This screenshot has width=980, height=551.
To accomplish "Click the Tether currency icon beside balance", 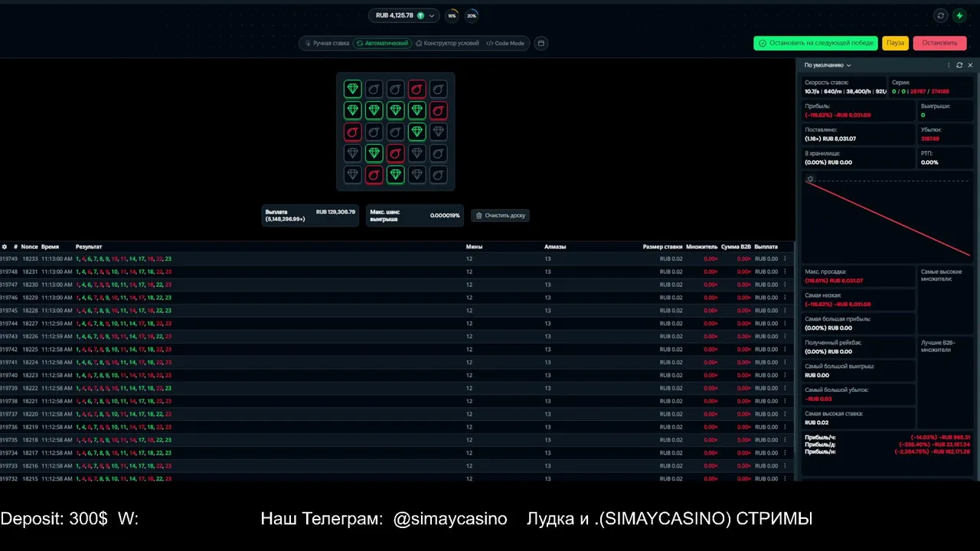I will pyautogui.click(x=420, y=15).
